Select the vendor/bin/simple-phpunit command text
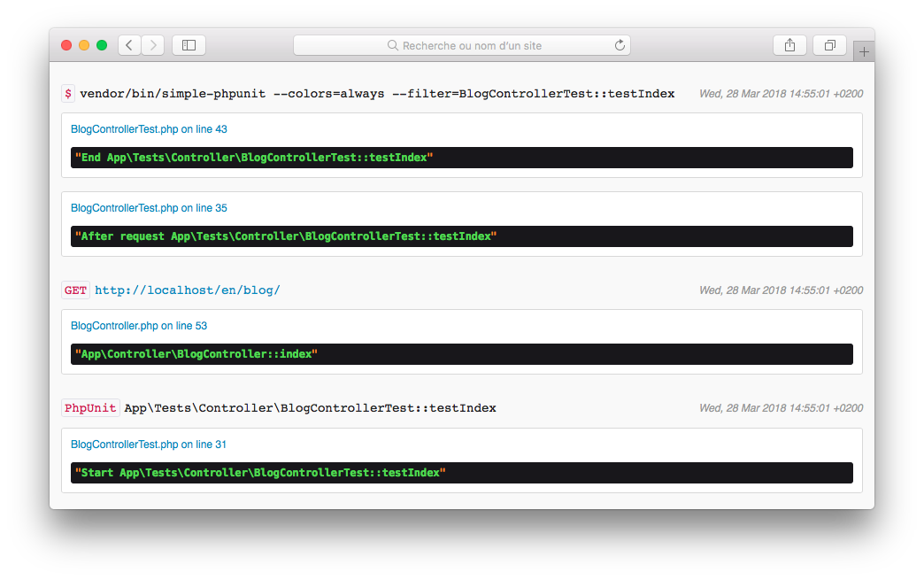The width and height of the screenshot is (924, 580). pyautogui.click(x=377, y=94)
